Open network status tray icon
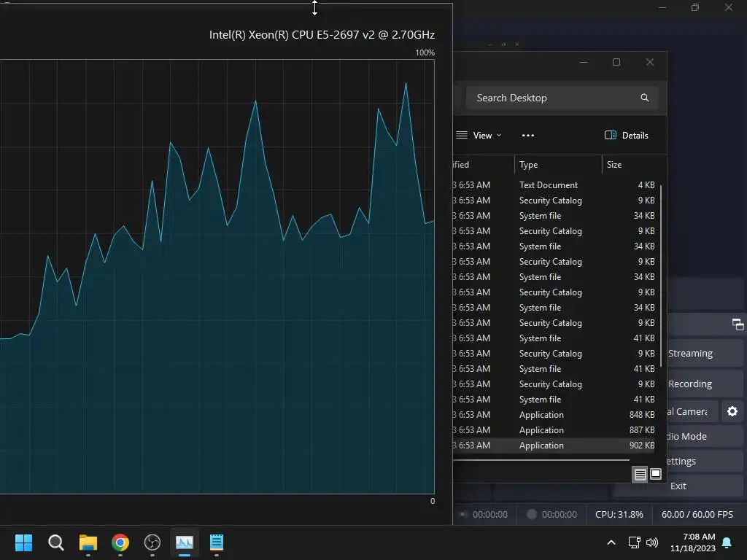 [x=634, y=542]
